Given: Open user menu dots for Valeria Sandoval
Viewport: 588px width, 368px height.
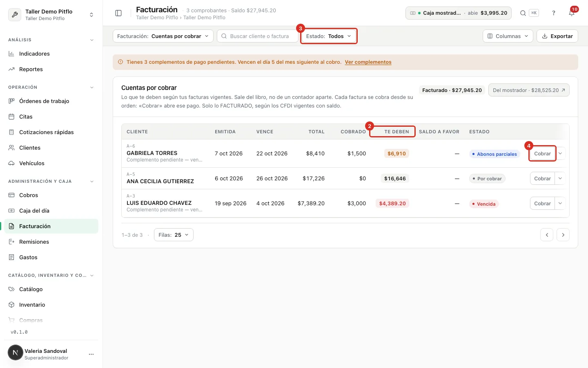Looking at the screenshot, I should [x=91, y=354].
